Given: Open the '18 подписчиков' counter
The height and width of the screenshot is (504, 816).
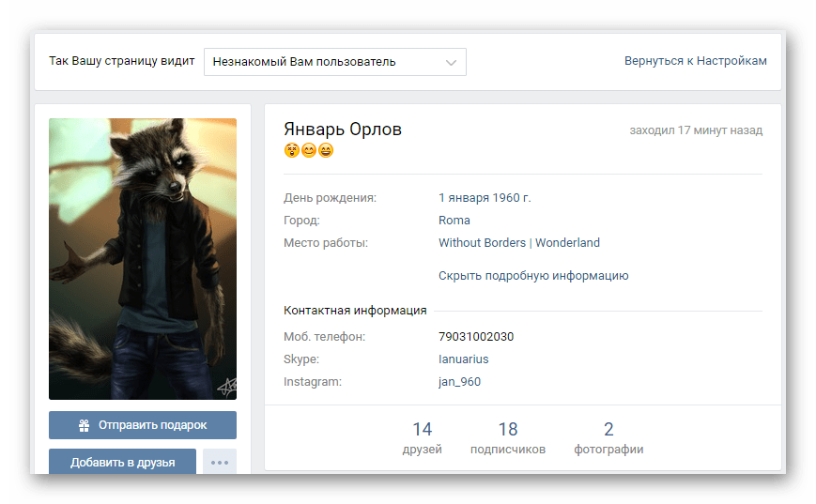Looking at the screenshot, I should click(x=508, y=438).
